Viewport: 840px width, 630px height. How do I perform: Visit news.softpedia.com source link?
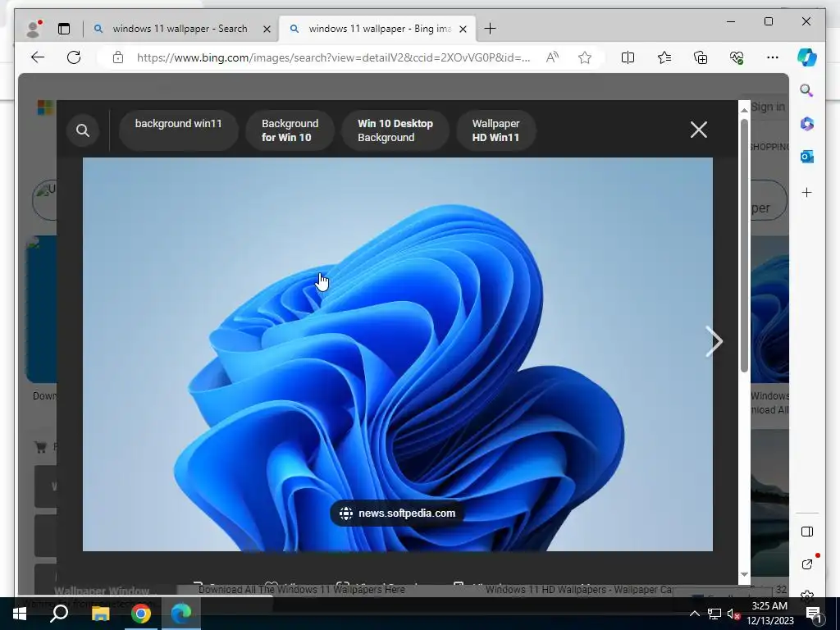397,514
